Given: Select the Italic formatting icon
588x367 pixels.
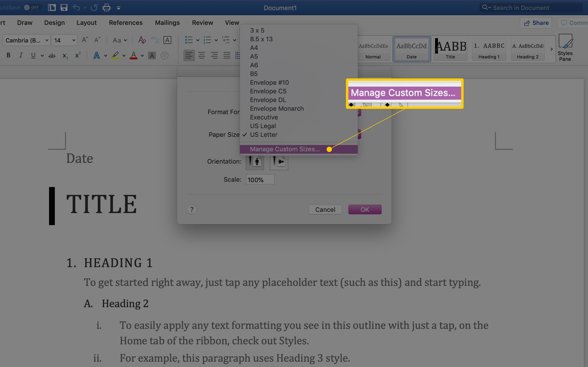Looking at the screenshot, I should [20, 55].
